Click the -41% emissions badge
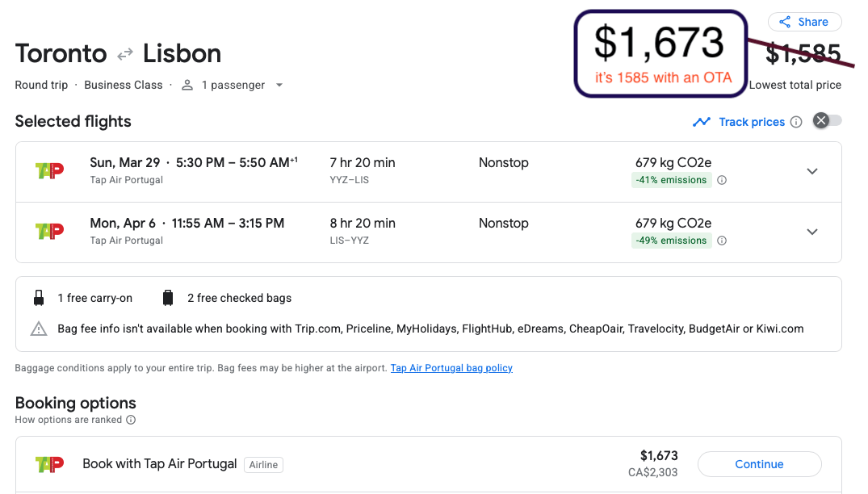Viewport: 868px width, 494px height. pos(671,180)
